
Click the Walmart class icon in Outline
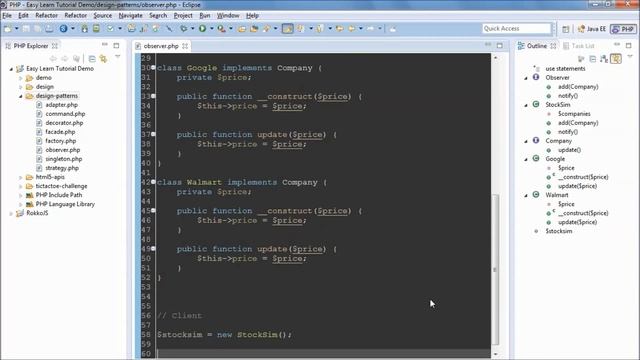click(x=536, y=195)
